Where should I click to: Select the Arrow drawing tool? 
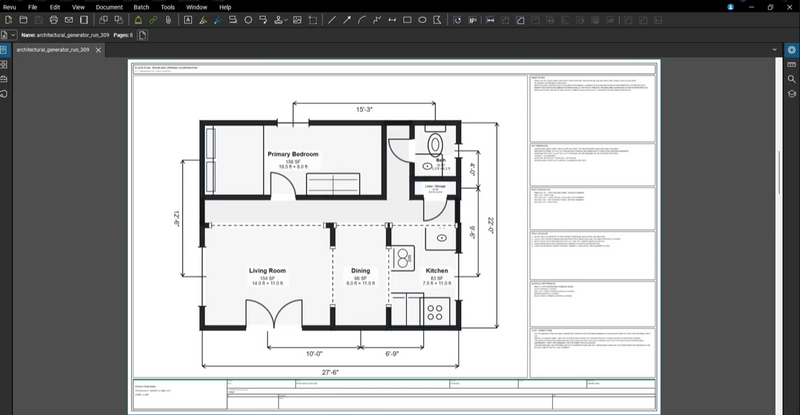347,20
